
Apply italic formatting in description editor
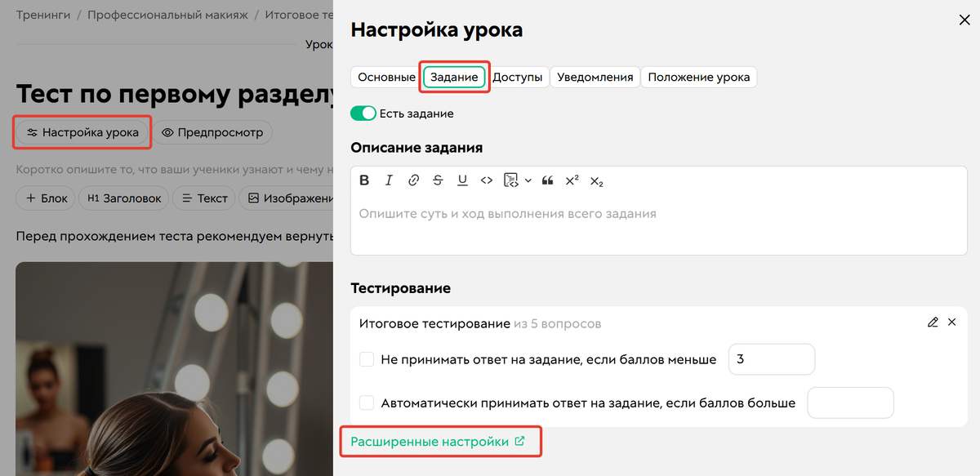point(390,180)
